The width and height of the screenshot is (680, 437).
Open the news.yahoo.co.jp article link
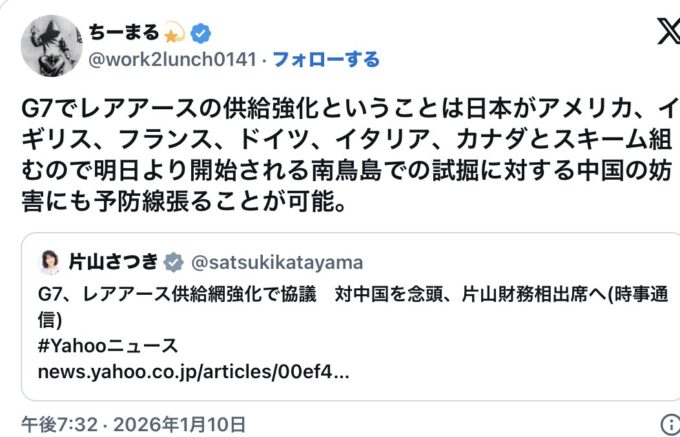pyautogui.click(x=194, y=371)
